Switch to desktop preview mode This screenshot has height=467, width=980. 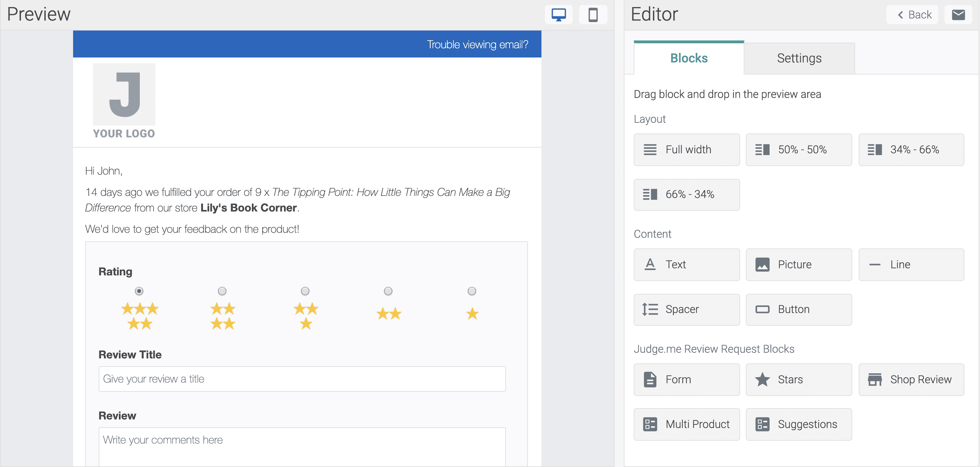point(558,15)
